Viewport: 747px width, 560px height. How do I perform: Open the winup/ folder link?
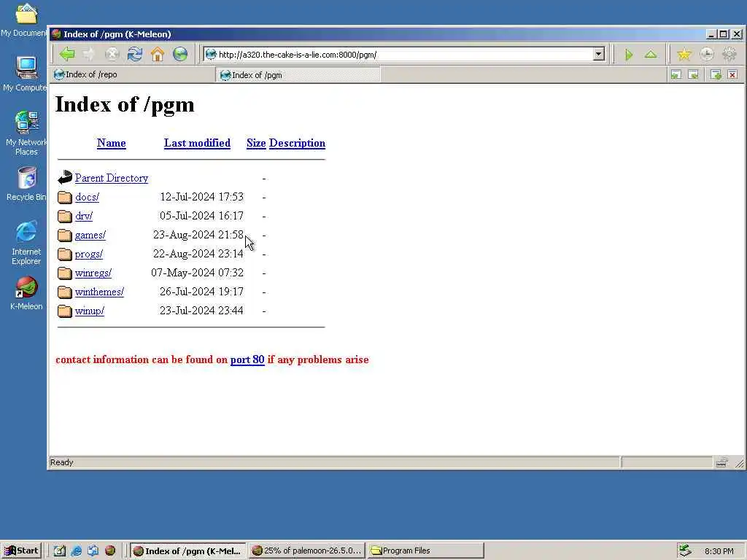tap(90, 311)
